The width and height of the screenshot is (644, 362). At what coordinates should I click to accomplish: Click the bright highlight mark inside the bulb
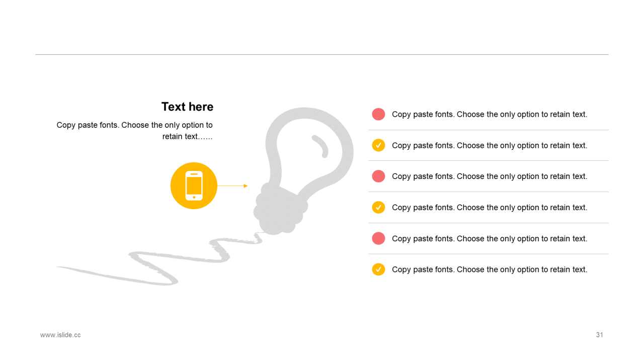[x=320, y=146]
